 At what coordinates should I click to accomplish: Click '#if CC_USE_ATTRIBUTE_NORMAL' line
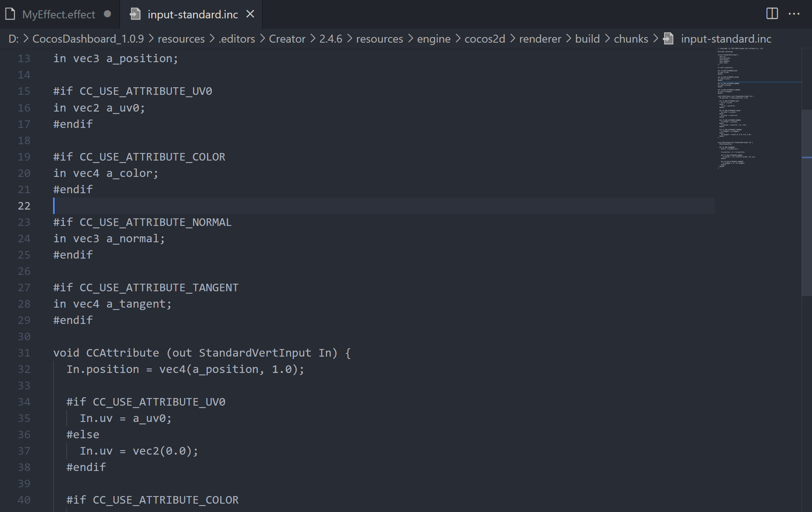click(x=142, y=222)
